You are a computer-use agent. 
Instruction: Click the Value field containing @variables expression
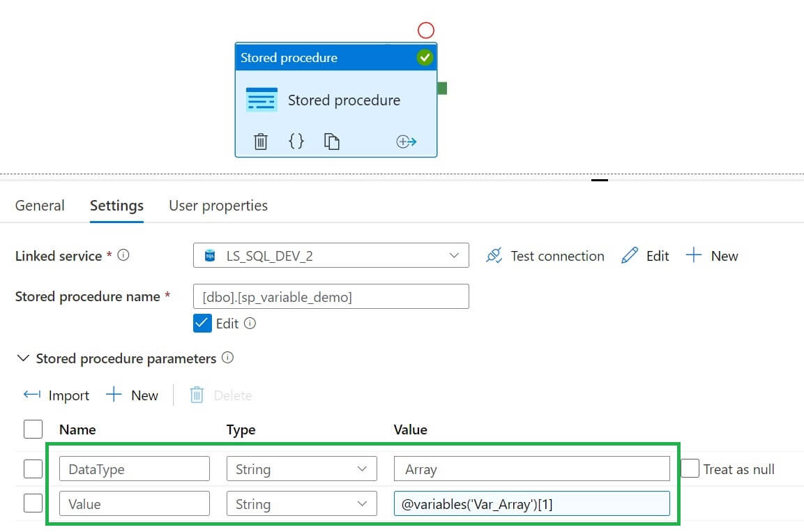point(531,503)
